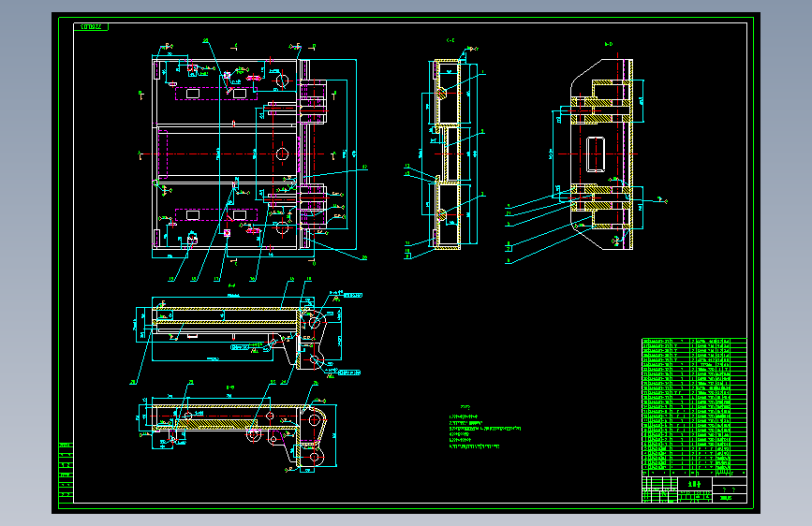Click the vertical magenta dashed rectangle in main view
The image size is (812, 526).
click(163, 154)
